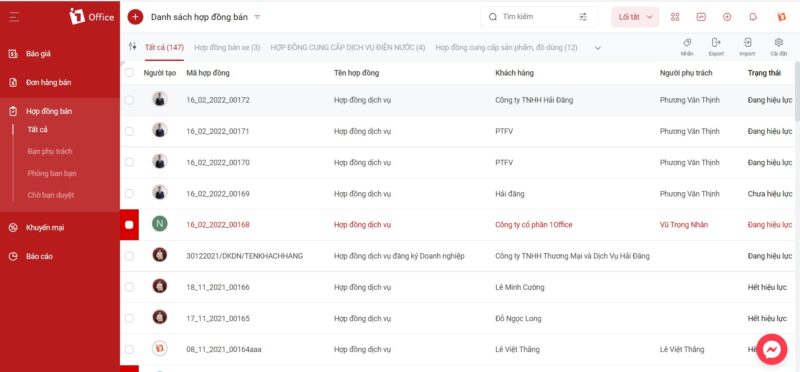Toggle the select-all header checkbox

[x=129, y=72]
